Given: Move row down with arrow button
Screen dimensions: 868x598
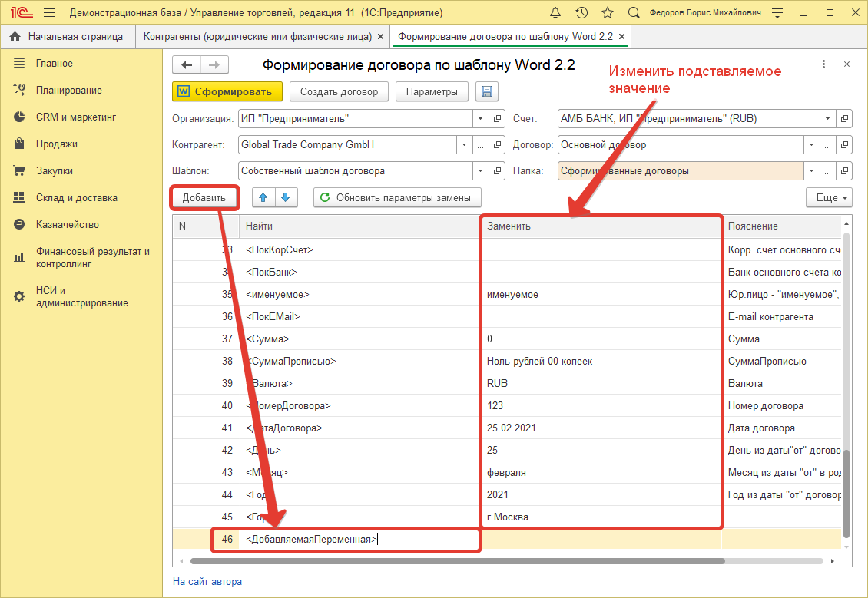Looking at the screenshot, I should tap(286, 197).
